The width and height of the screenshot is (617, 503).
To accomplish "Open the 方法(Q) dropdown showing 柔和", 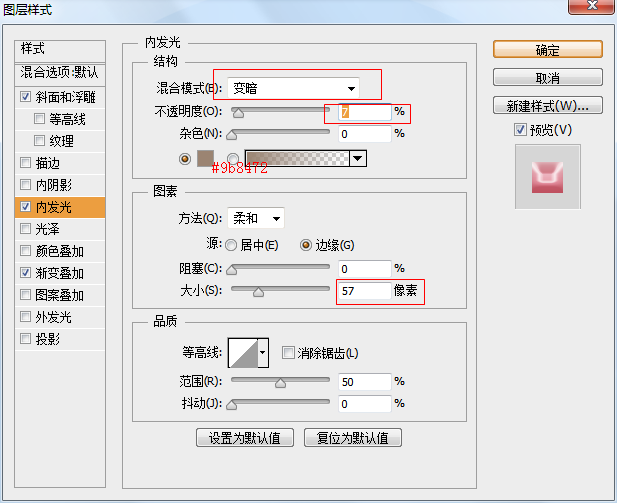I will [256, 218].
